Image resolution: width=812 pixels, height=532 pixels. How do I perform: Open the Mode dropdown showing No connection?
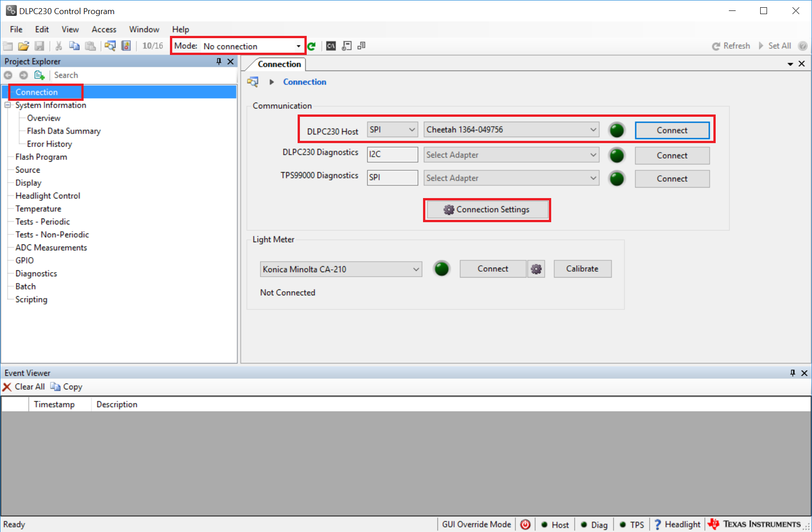(252, 46)
